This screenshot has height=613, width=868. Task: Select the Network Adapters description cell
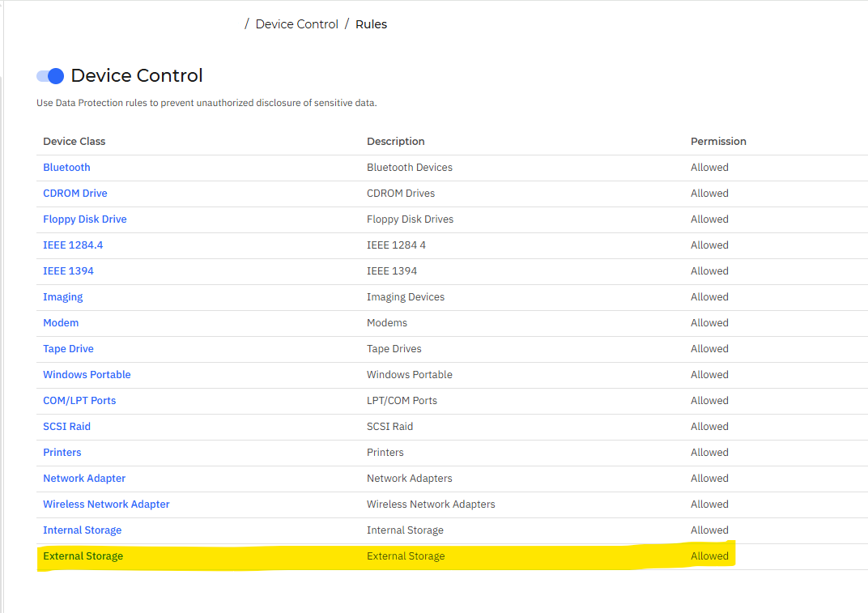(x=410, y=479)
